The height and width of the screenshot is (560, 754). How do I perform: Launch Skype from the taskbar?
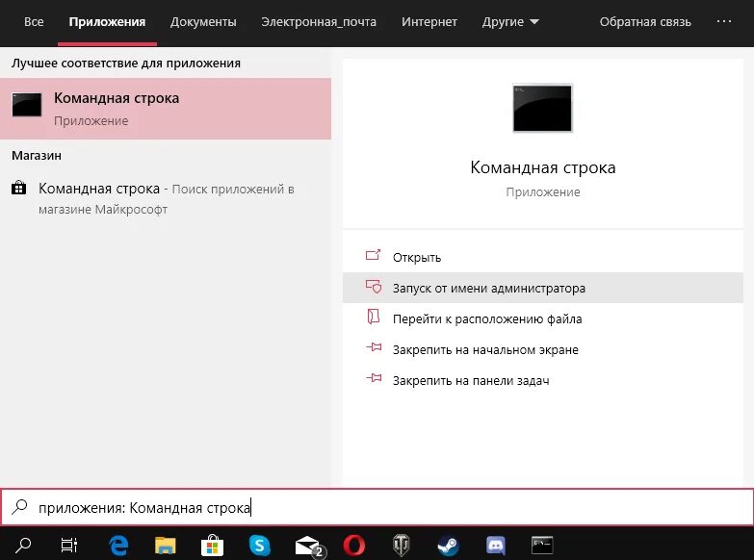[260, 546]
